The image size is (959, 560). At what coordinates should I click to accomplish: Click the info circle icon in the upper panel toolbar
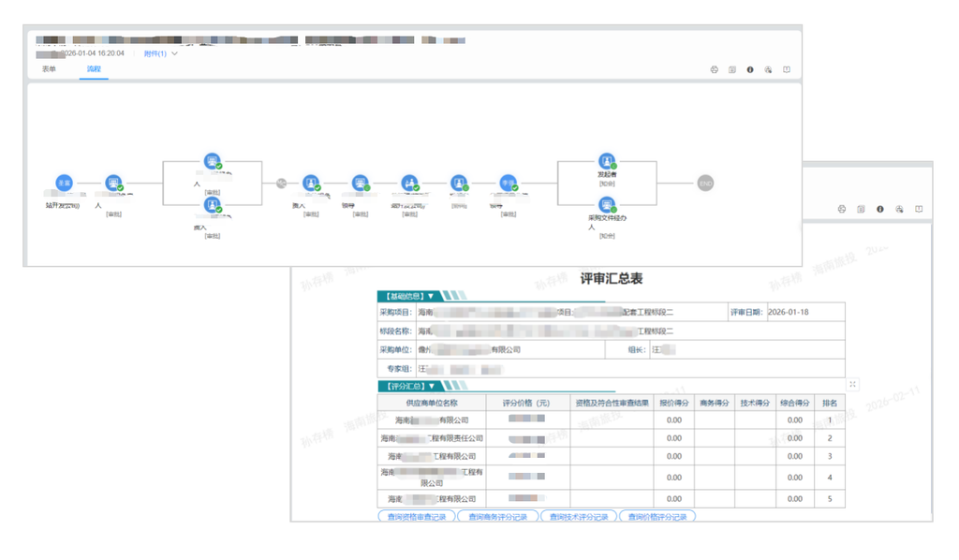[x=750, y=69]
